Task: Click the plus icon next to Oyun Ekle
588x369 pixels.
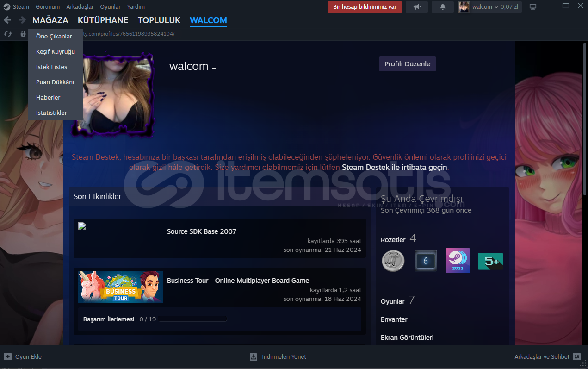Action: (x=8, y=356)
